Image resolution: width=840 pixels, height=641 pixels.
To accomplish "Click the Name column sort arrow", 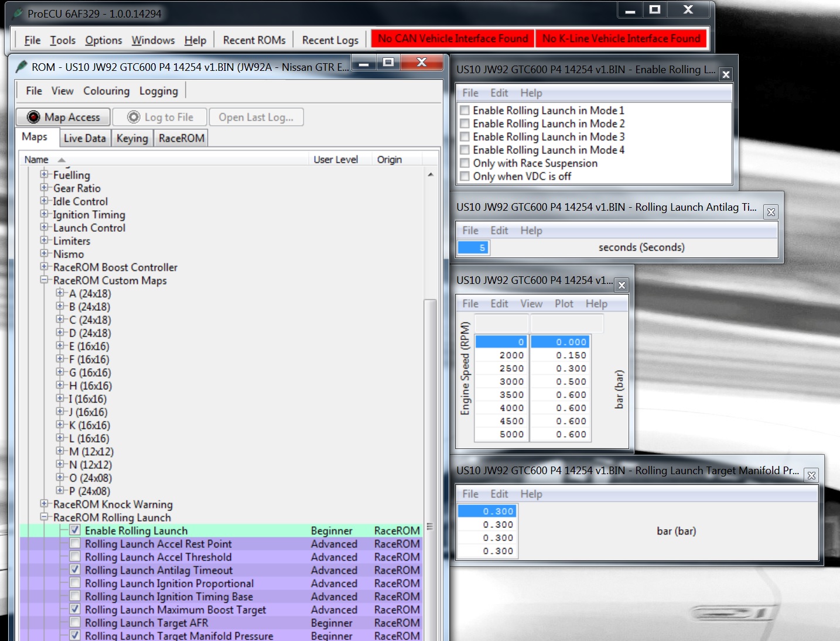I will 62,160.
